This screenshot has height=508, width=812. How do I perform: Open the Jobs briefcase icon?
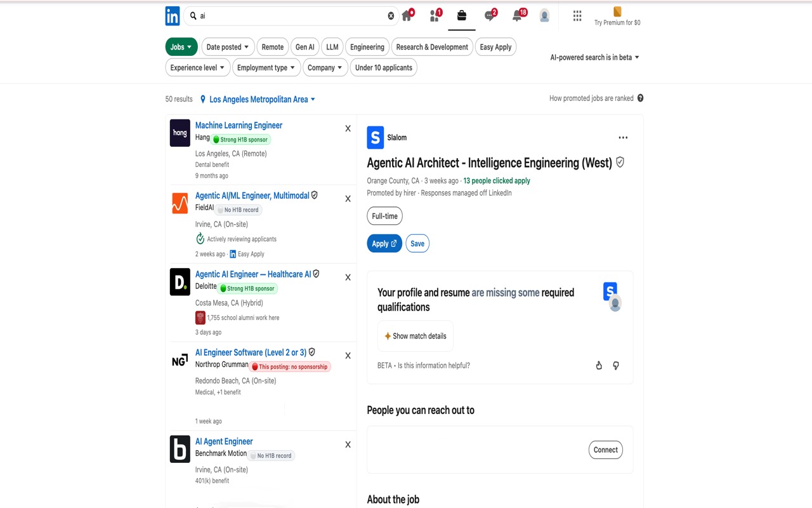(x=462, y=16)
